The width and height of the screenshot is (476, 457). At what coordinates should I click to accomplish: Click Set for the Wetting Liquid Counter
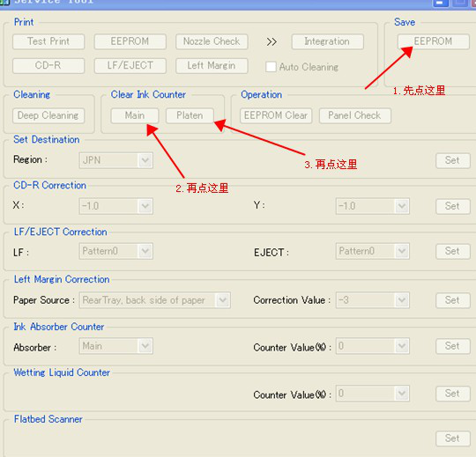(452, 394)
